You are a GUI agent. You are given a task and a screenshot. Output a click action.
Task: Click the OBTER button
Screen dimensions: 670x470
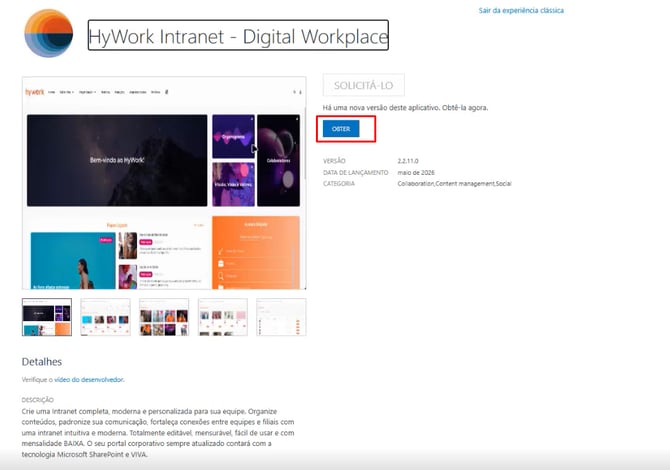(341, 129)
